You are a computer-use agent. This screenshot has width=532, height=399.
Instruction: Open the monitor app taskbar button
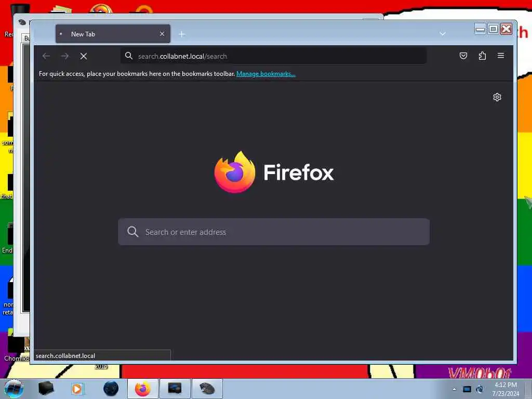pos(175,389)
